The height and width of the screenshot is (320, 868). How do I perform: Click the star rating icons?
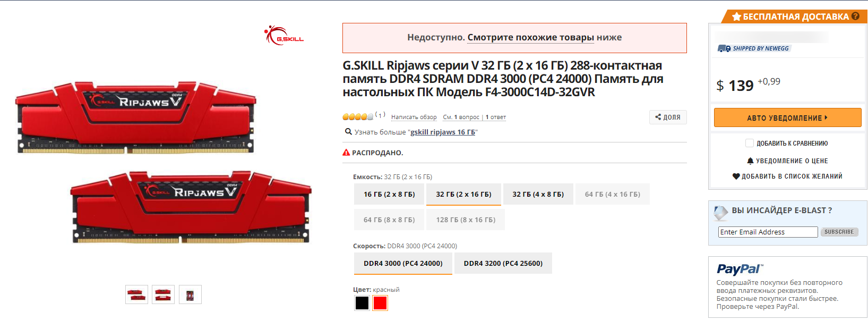coord(358,117)
